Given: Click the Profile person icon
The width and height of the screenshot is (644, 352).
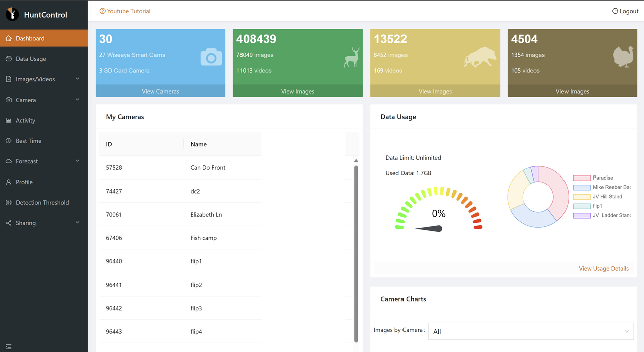Looking at the screenshot, I should 9,182.
